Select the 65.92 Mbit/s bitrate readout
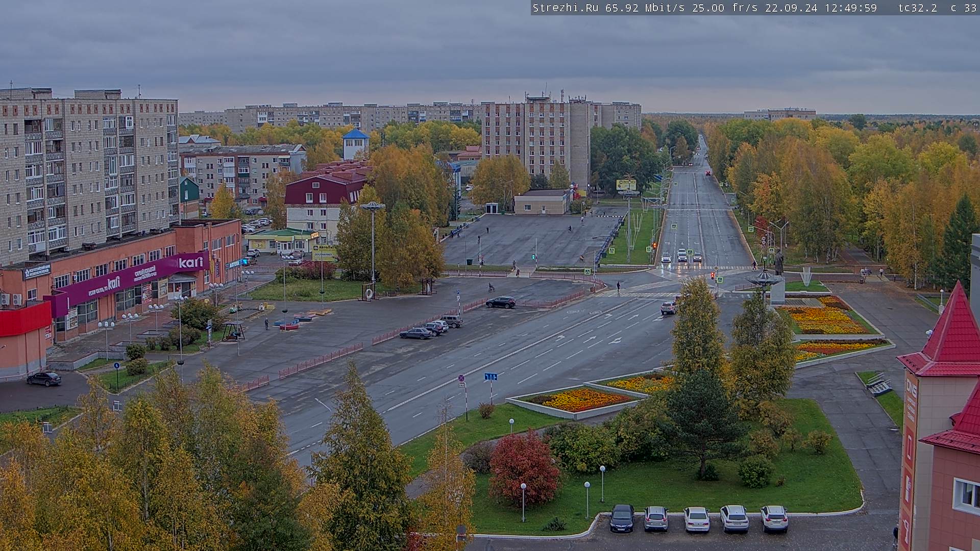The width and height of the screenshot is (980, 551). pos(645,8)
